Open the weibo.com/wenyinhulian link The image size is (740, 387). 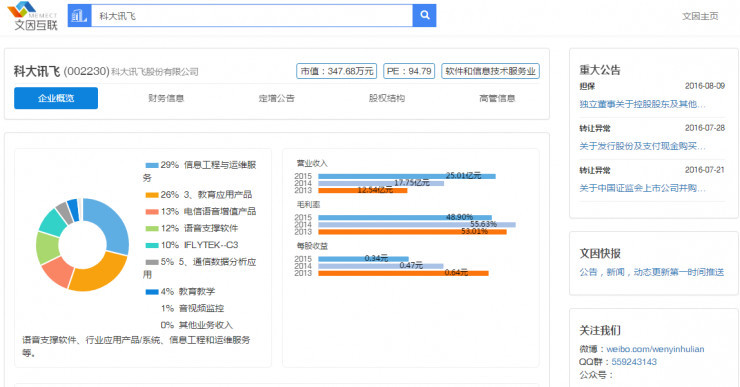click(x=655, y=349)
